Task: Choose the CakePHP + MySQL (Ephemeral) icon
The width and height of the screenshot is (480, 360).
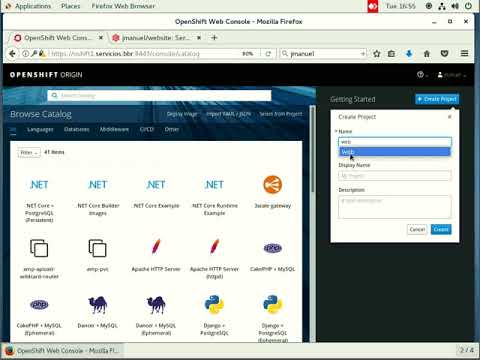Action: 39,305
